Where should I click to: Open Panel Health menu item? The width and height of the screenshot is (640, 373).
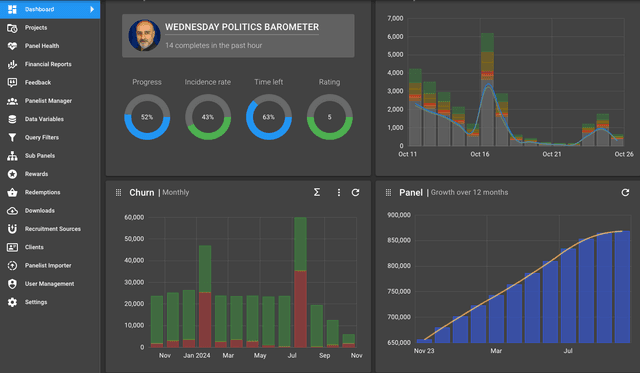click(50, 46)
